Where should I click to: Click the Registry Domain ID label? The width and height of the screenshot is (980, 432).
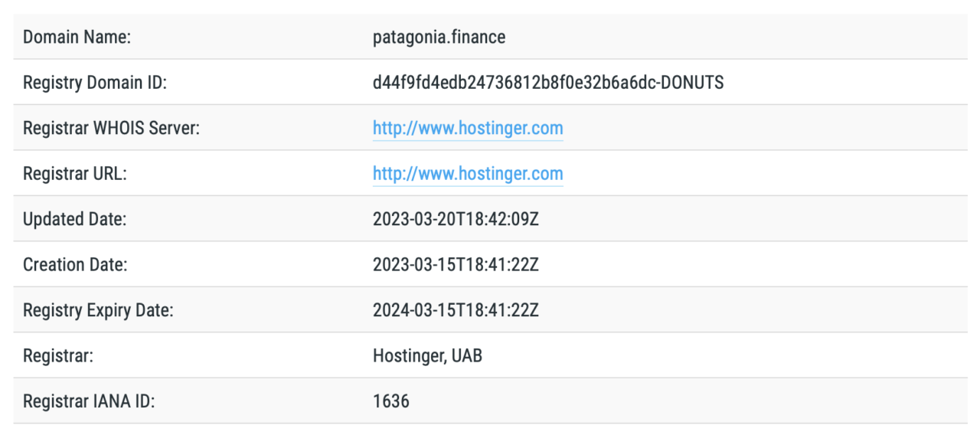point(95,82)
